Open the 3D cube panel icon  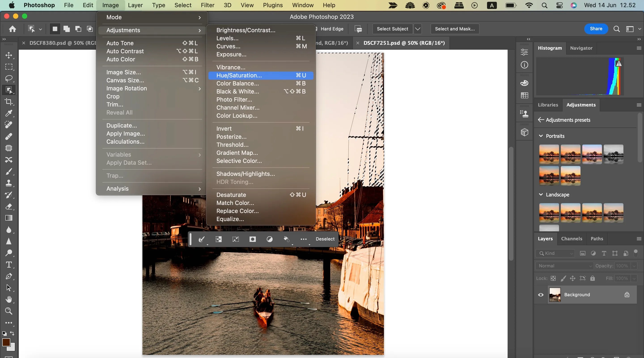[x=524, y=132]
